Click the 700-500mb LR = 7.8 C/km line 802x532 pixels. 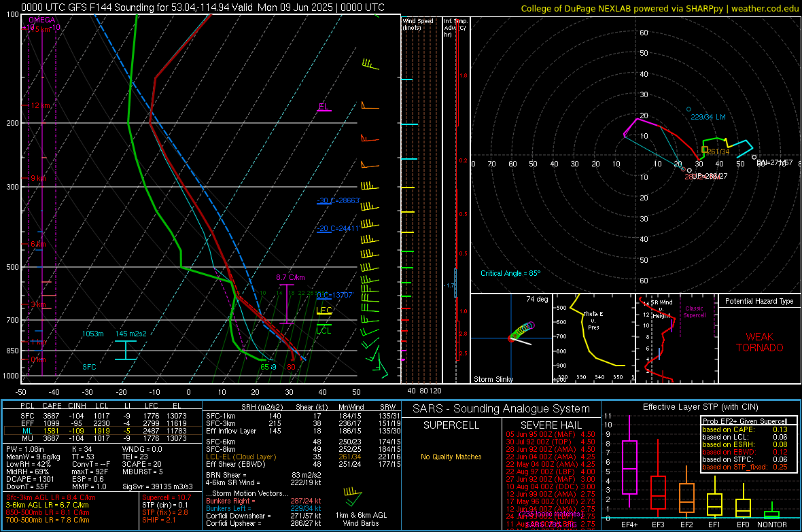[x=48, y=520]
